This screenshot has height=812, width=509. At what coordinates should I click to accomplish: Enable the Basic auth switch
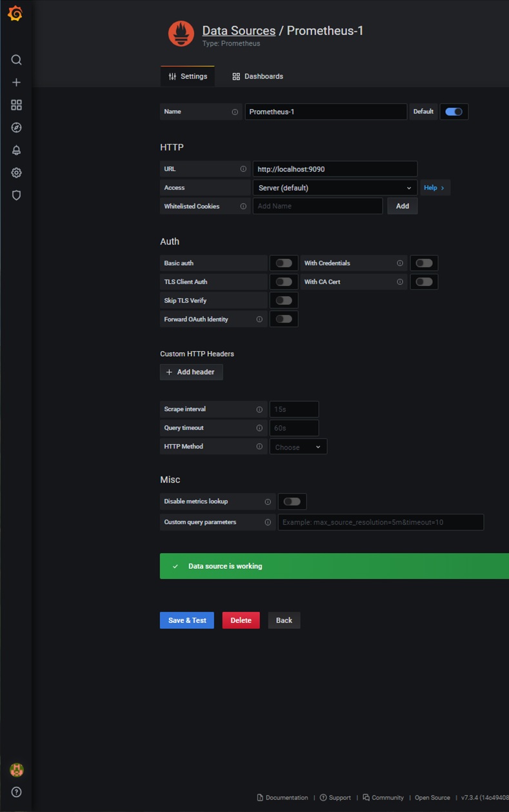284,263
